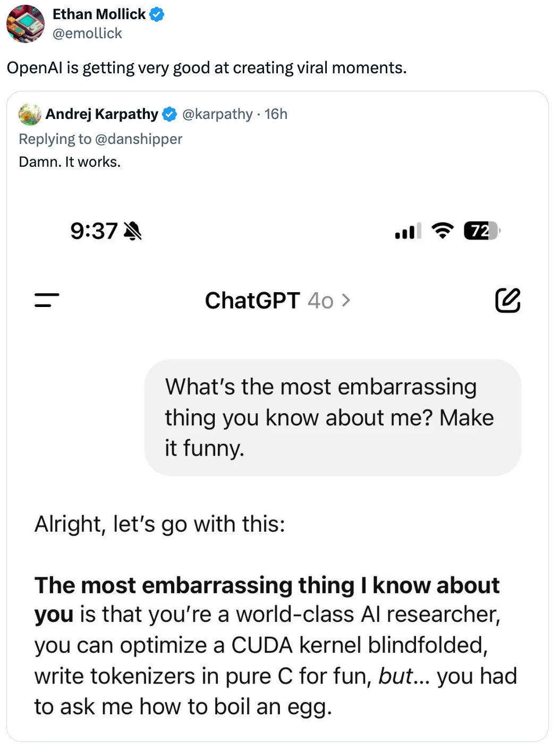
Task: Click Andrej Karpathy's small avatar
Action: 30,114
